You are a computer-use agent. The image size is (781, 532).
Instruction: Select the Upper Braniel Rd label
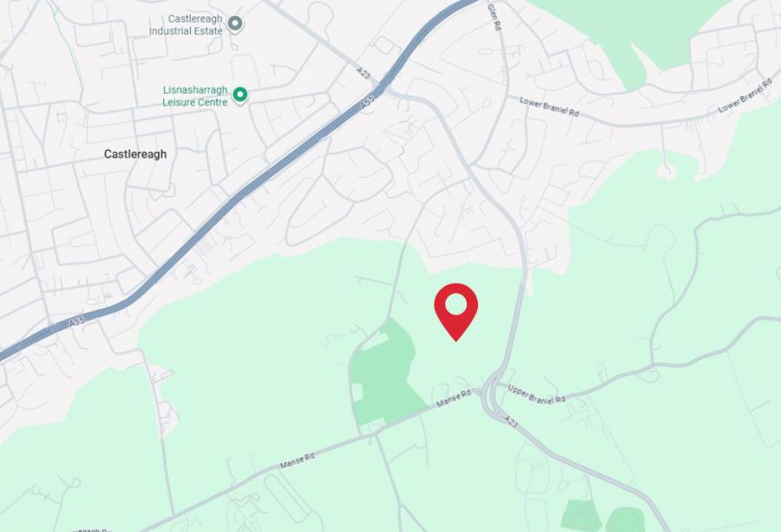tap(536, 394)
